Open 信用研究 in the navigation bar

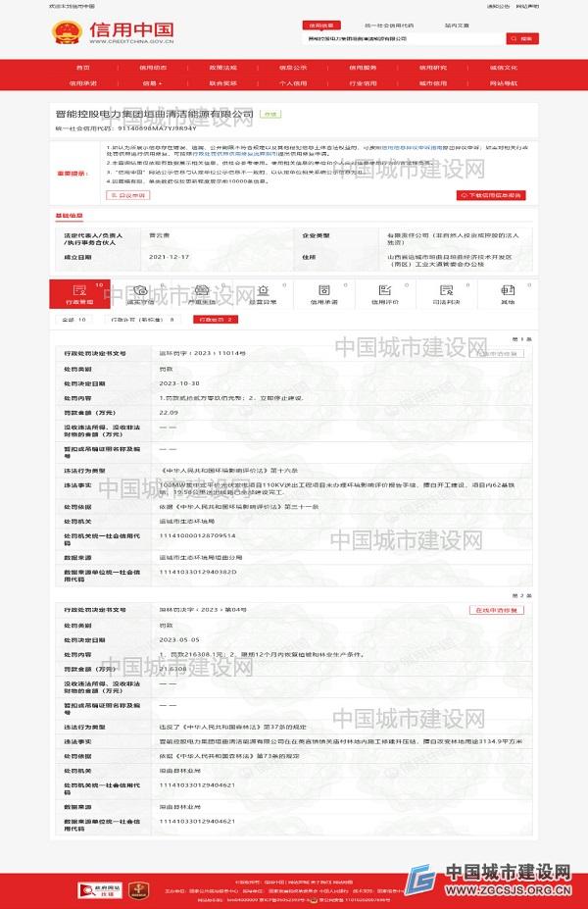(433, 68)
